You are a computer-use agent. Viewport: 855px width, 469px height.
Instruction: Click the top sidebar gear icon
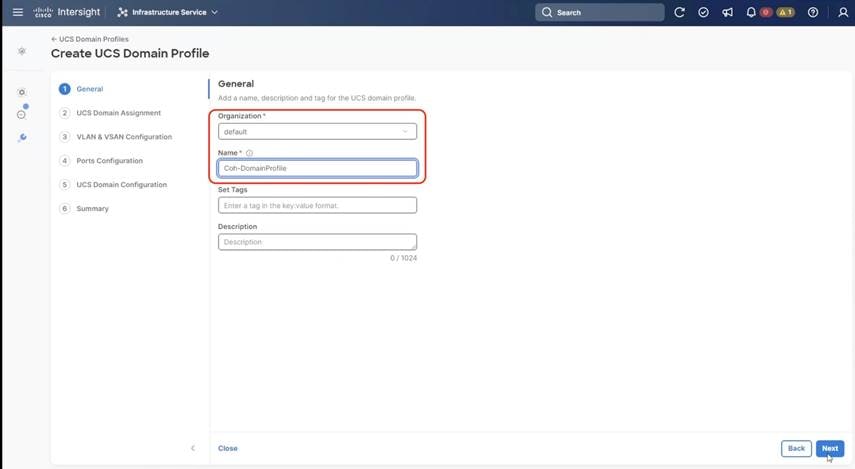coord(22,51)
